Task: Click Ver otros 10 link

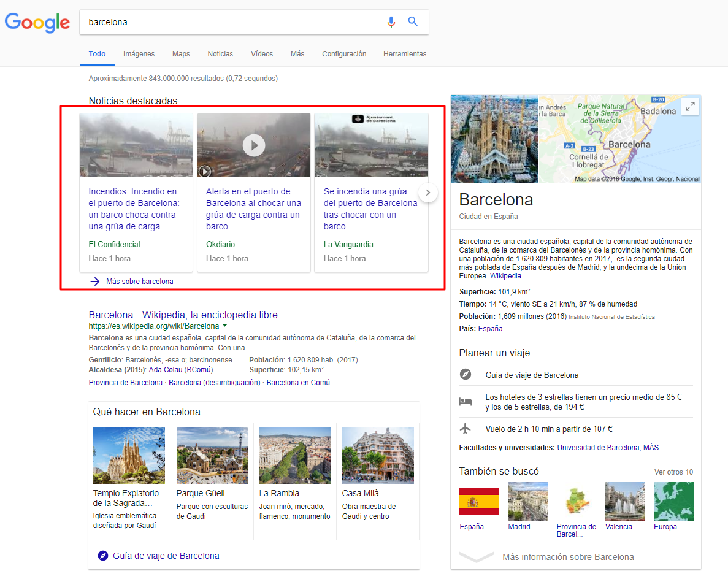Action: point(673,472)
